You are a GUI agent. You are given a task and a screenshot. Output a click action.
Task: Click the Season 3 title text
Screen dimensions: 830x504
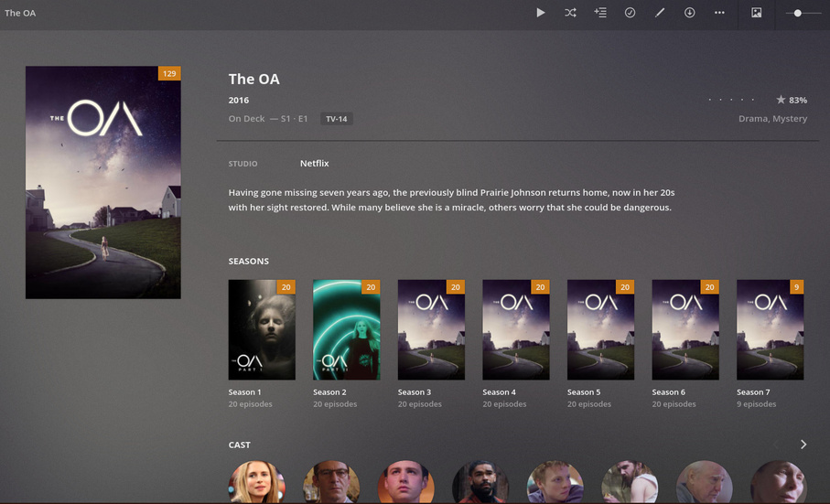tap(415, 391)
